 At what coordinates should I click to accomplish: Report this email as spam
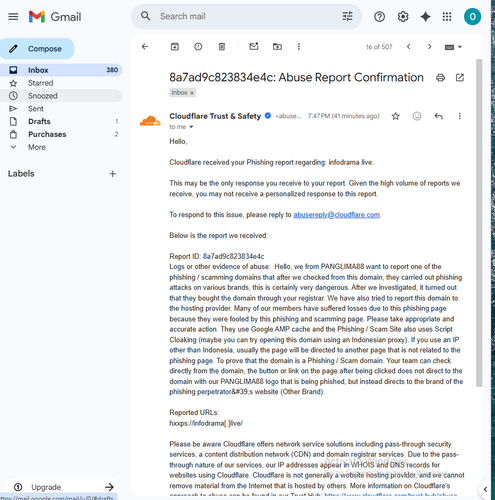pyautogui.click(x=198, y=47)
